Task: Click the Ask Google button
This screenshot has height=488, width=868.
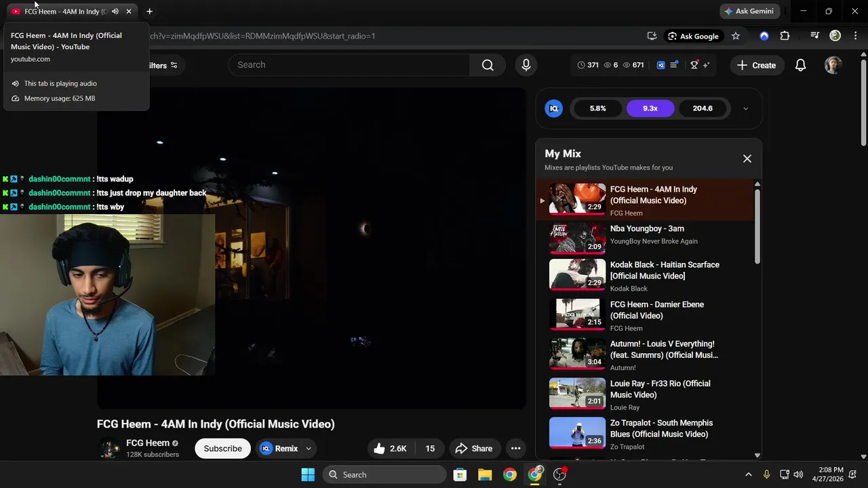Action: pos(692,36)
